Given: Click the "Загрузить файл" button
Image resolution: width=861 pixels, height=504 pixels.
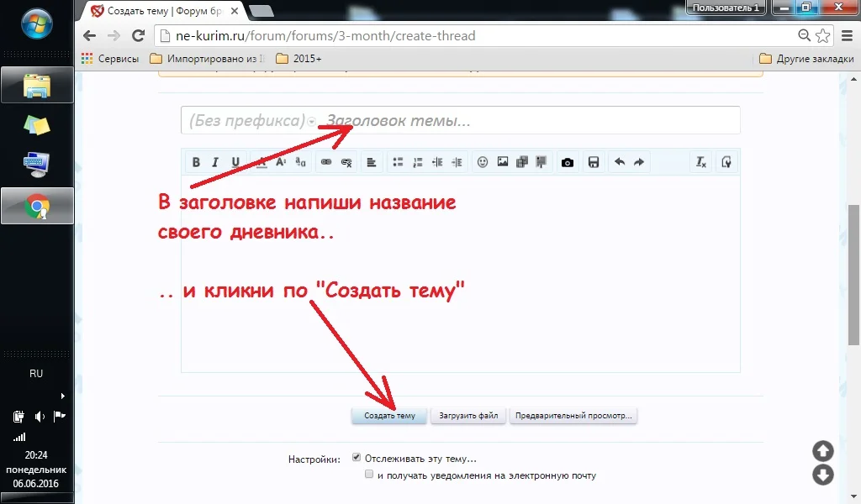Looking at the screenshot, I should [468, 415].
